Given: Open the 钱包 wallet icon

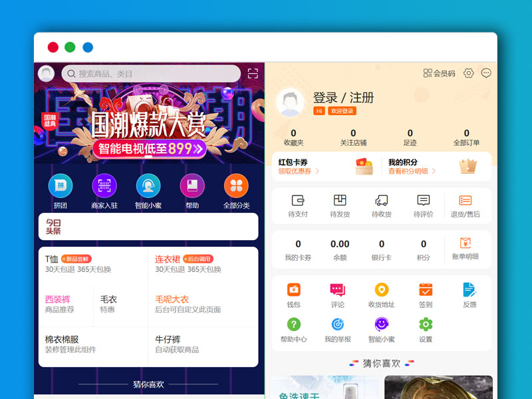Looking at the screenshot, I should click(293, 289).
